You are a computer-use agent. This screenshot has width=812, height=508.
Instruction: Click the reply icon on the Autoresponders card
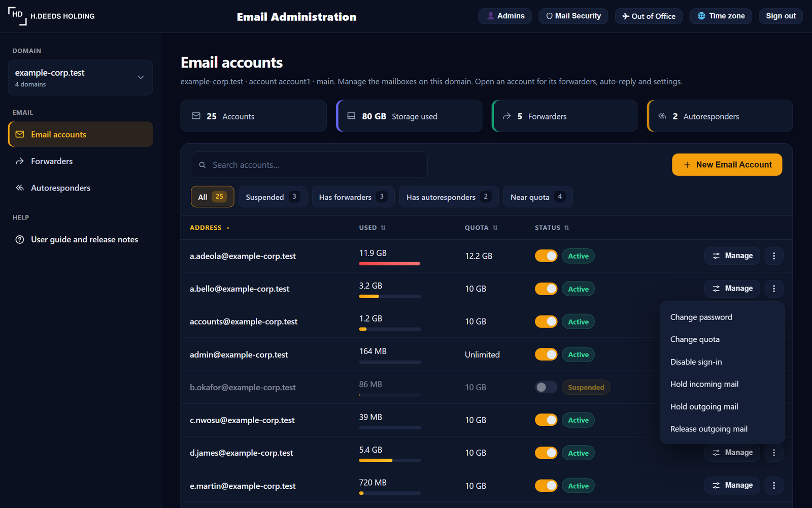(x=662, y=116)
